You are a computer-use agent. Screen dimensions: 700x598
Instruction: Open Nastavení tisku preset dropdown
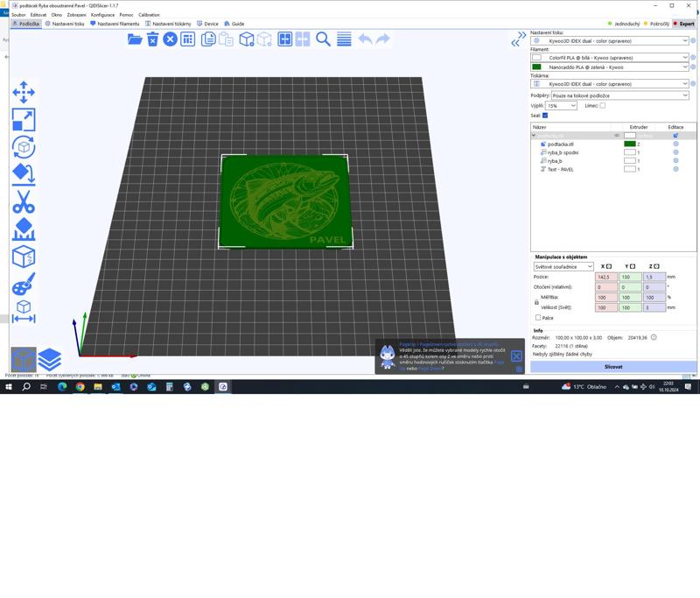pyautogui.click(x=609, y=40)
